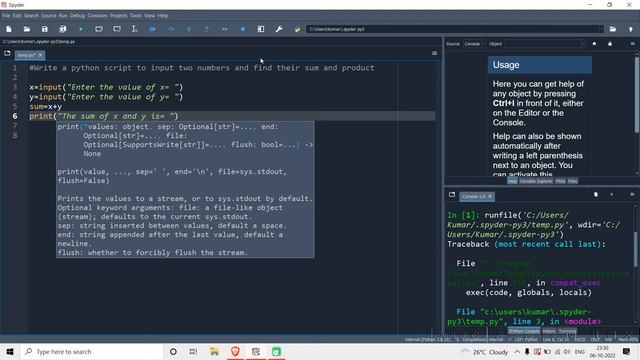Open Preferences with the wrench icon
This screenshot has height=360, width=640.
279,29
